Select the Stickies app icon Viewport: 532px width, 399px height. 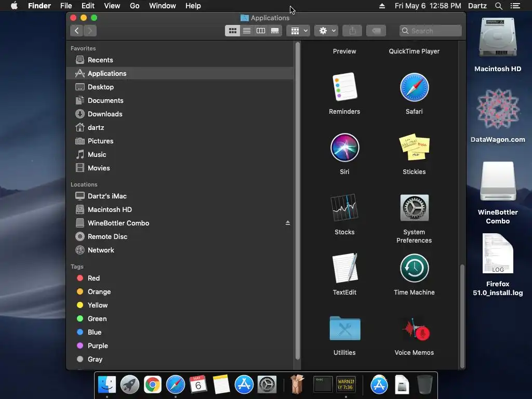tap(414, 147)
